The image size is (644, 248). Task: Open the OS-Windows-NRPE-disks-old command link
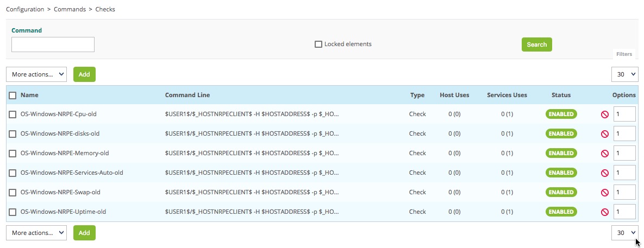pos(60,133)
